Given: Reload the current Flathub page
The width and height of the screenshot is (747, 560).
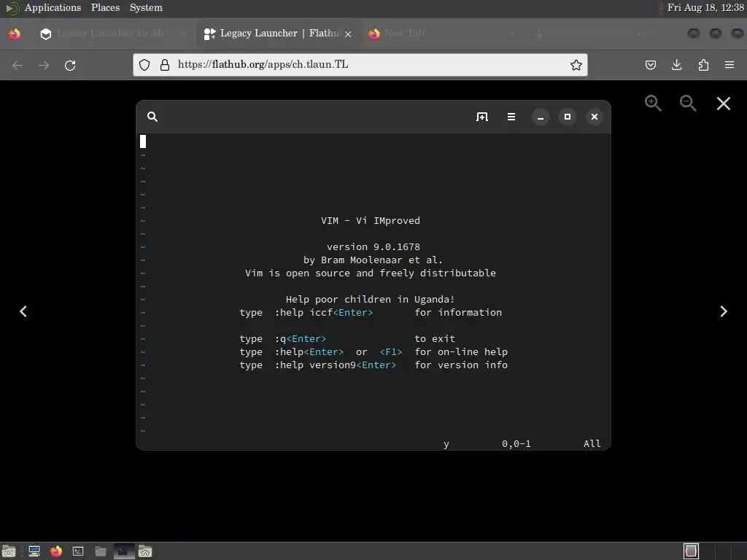Looking at the screenshot, I should point(70,65).
